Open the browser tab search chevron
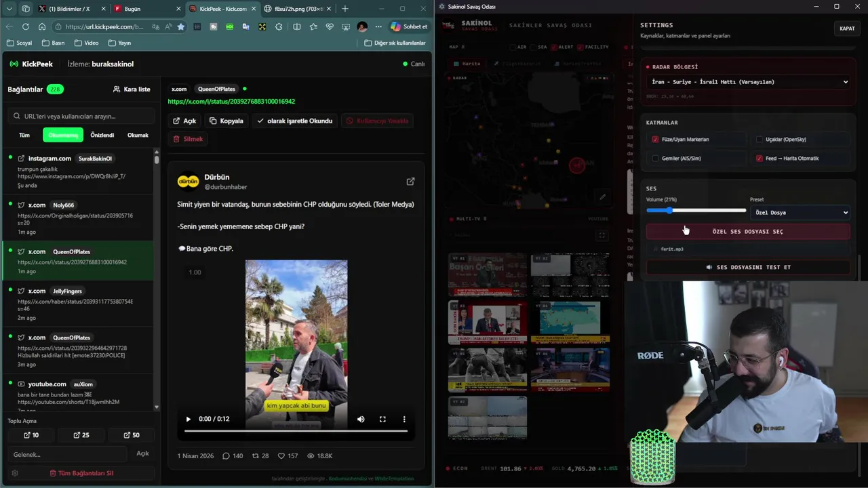This screenshot has width=868, height=488. 9,9
